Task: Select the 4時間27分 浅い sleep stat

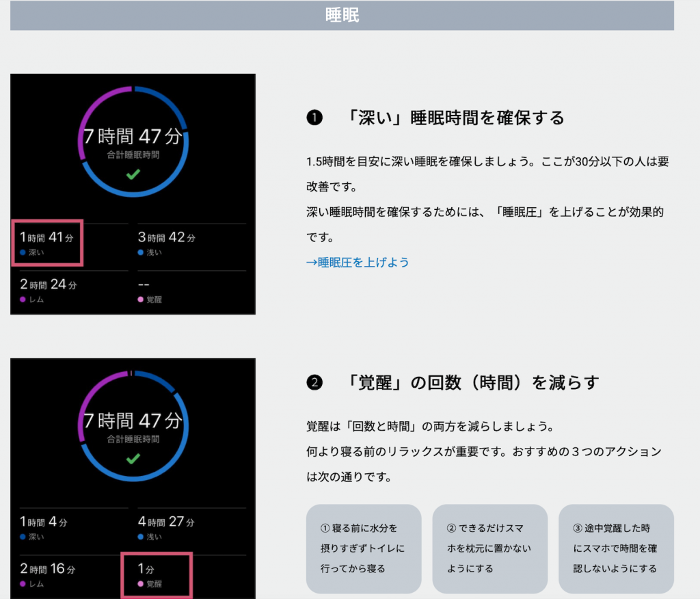Action: (x=166, y=528)
